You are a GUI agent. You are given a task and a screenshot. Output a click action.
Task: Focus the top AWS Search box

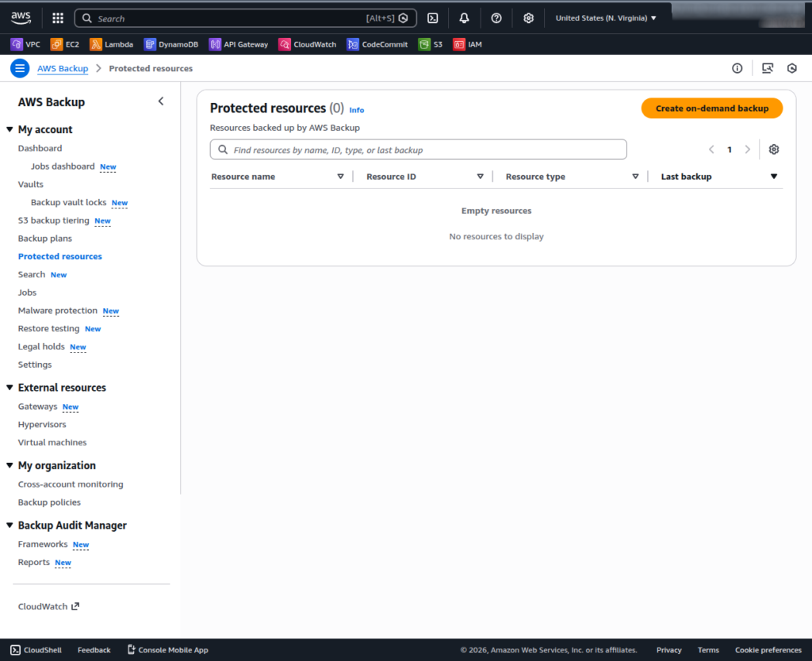(x=246, y=18)
